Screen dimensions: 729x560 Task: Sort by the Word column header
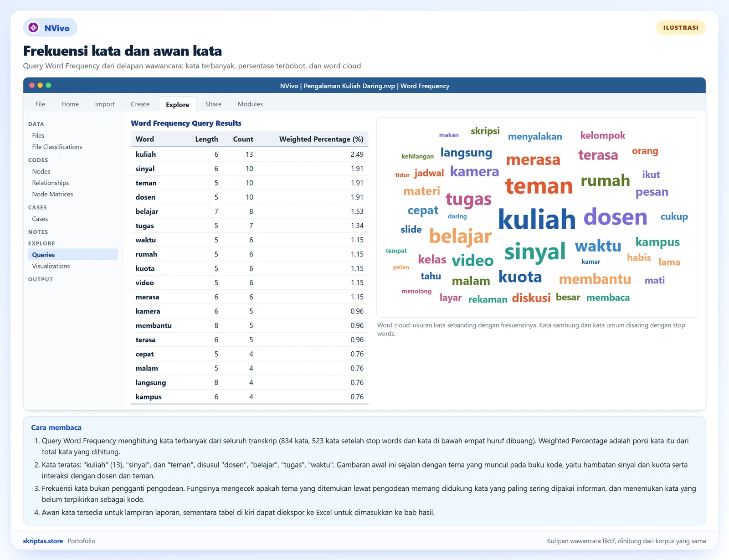coord(145,139)
